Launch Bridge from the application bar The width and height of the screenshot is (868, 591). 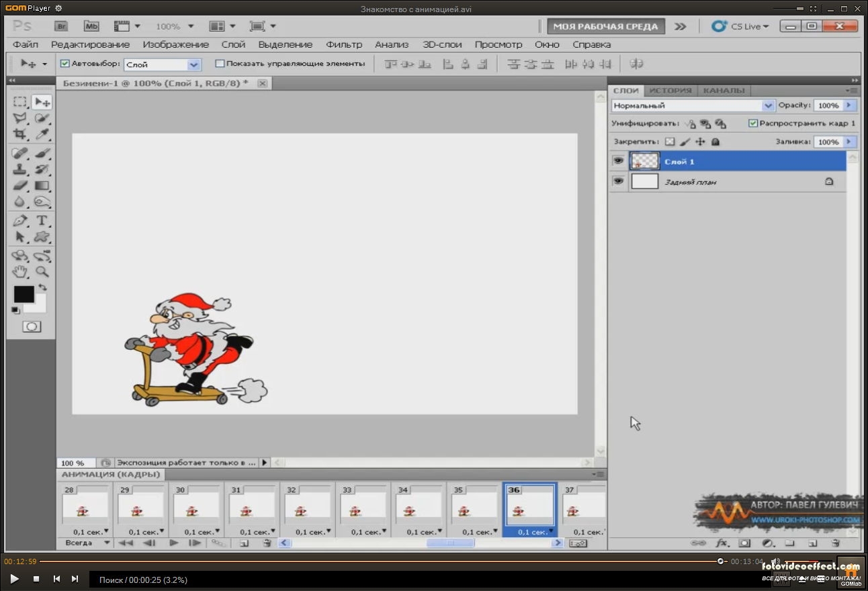(x=61, y=26)
